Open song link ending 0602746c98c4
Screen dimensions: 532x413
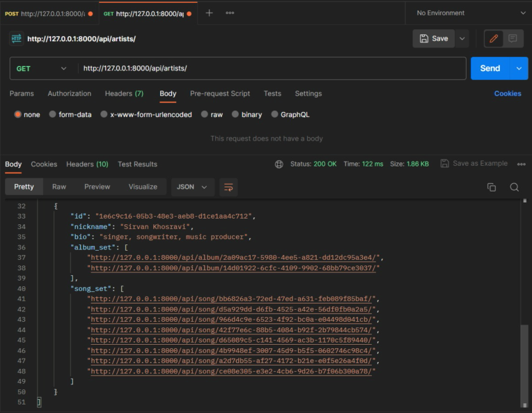231,351
